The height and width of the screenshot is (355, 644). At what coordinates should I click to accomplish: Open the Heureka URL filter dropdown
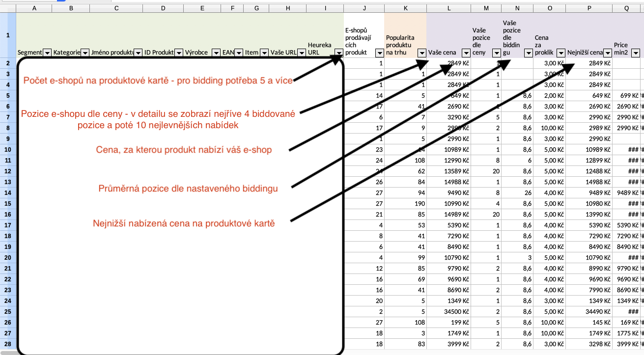(x=338, y=53)
